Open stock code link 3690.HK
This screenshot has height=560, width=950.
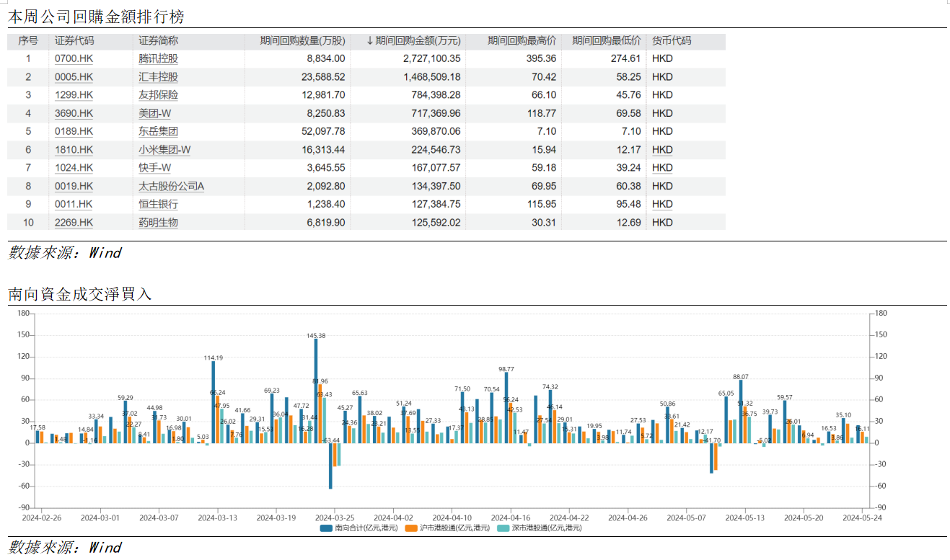[x=74, y=113]
